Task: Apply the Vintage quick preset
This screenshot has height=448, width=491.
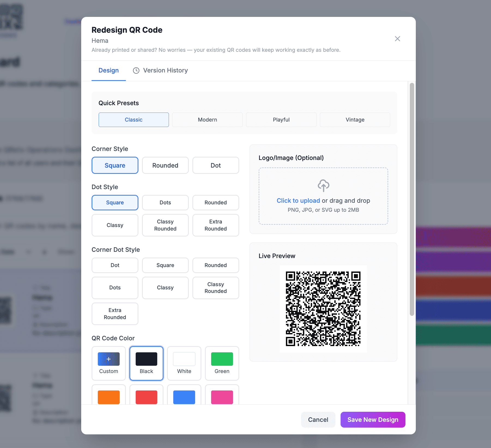Action: click(355, 120)
